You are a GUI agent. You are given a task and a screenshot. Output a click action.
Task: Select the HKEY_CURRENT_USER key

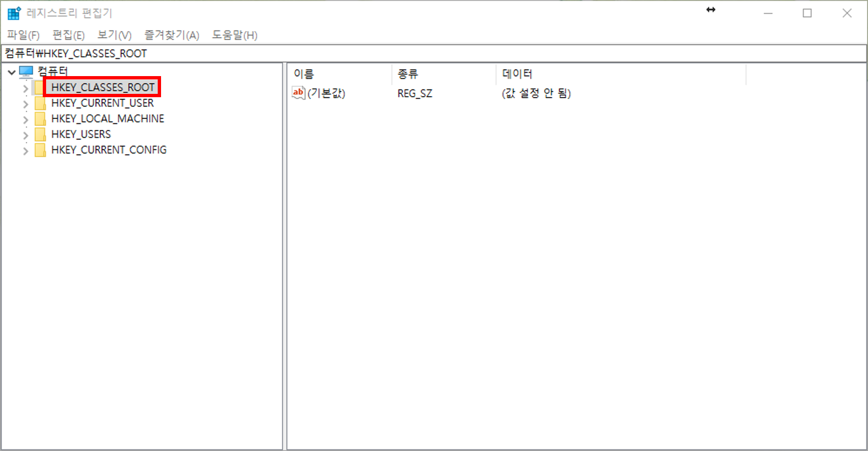102,103
